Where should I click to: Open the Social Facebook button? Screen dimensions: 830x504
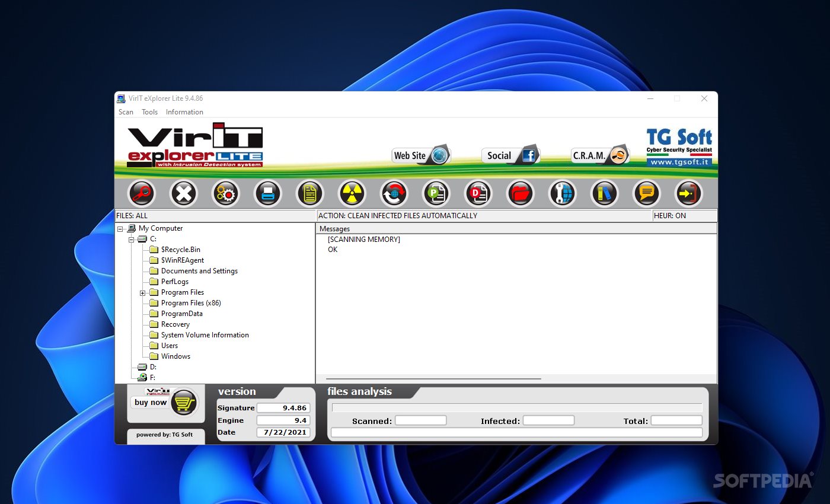pos(510,155)
